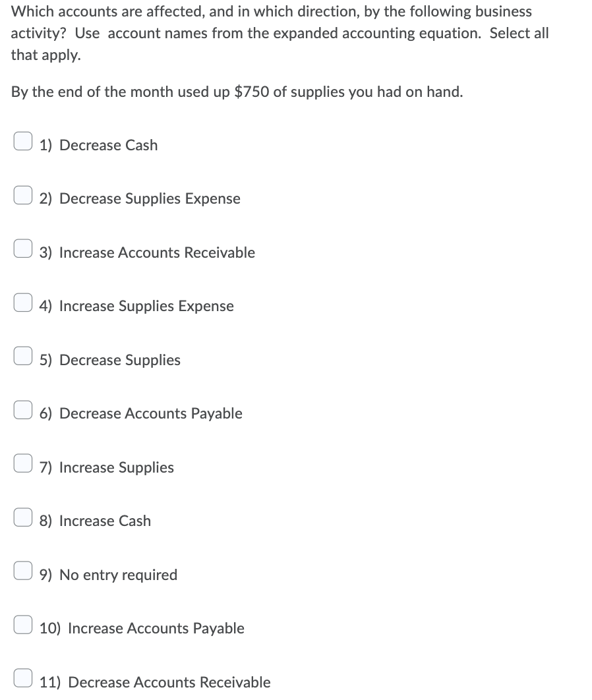Tick "Increase Accounts Receivable" option 3
Image resolution: width=592 pixels, height=700 pixels.
tap(23, 247)
